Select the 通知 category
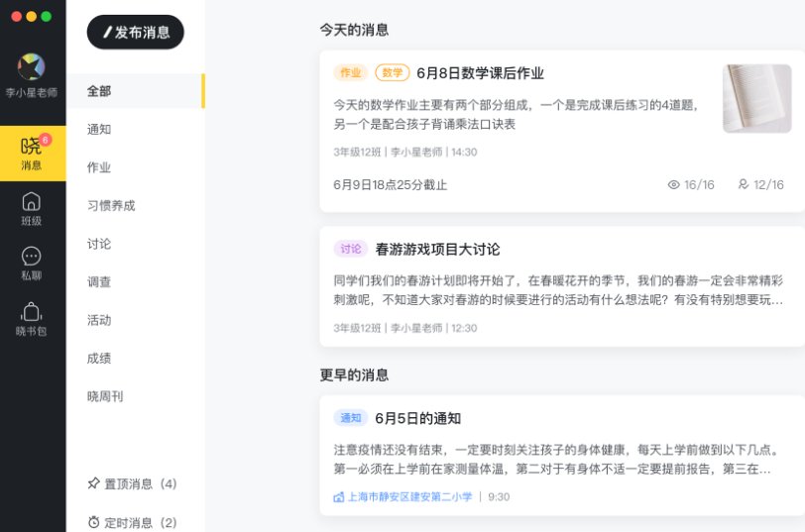This screenshot has width=805, height=532. [99, 129]
